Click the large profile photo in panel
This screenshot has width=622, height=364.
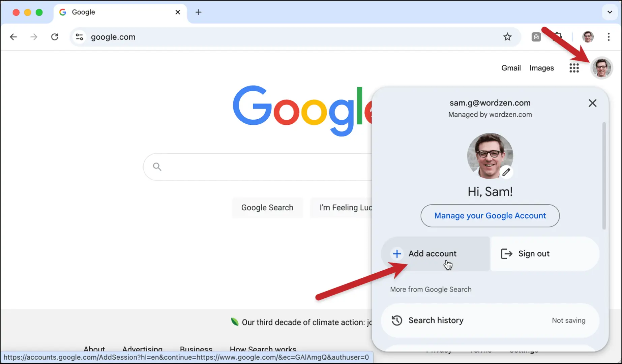coord(490,156)
